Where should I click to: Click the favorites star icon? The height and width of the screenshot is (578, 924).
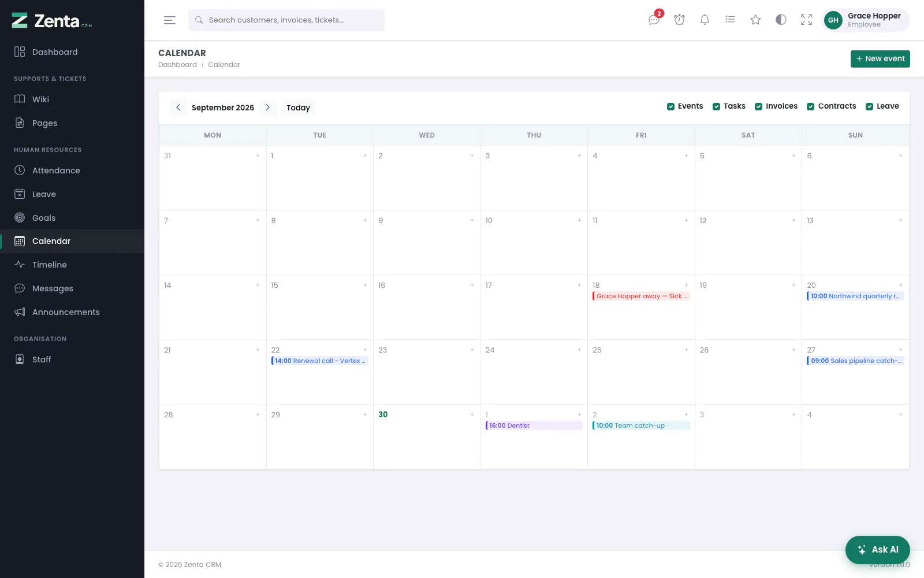[755, 20]
